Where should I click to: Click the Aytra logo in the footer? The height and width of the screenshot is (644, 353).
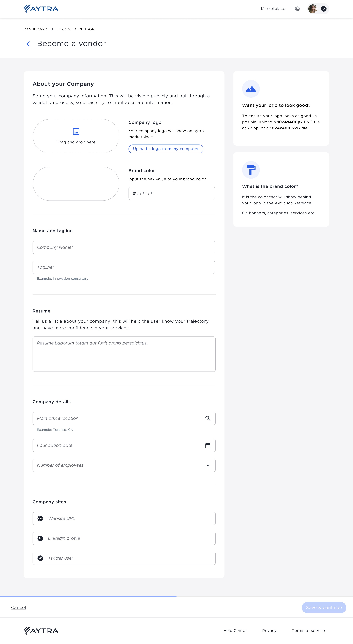click(41, 630)
